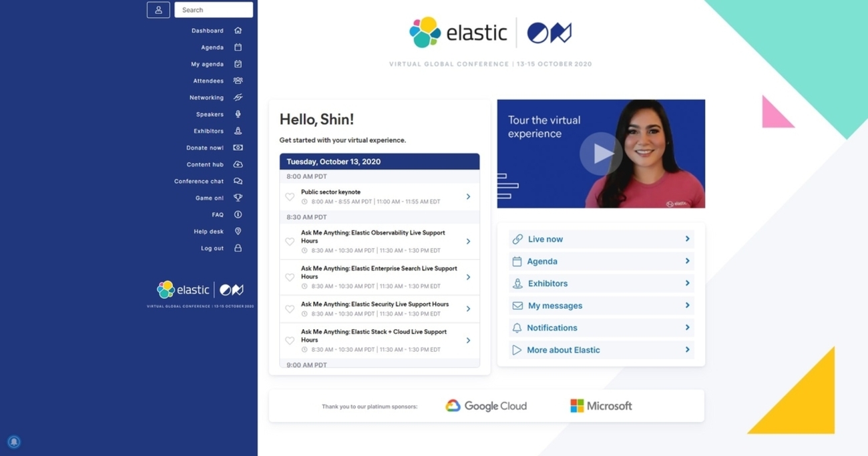Click the Game on trophy icon
868x456 pixels.
238,198
